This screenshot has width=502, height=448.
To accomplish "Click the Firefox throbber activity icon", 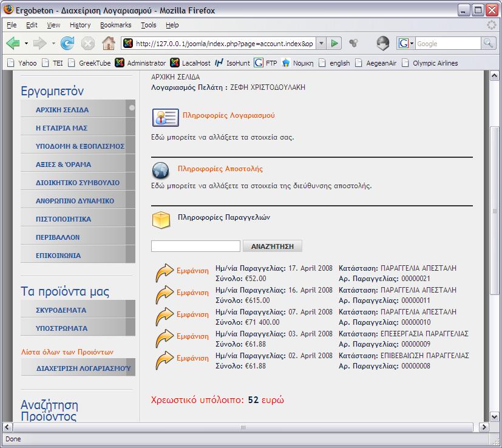I will click(491, 25).
